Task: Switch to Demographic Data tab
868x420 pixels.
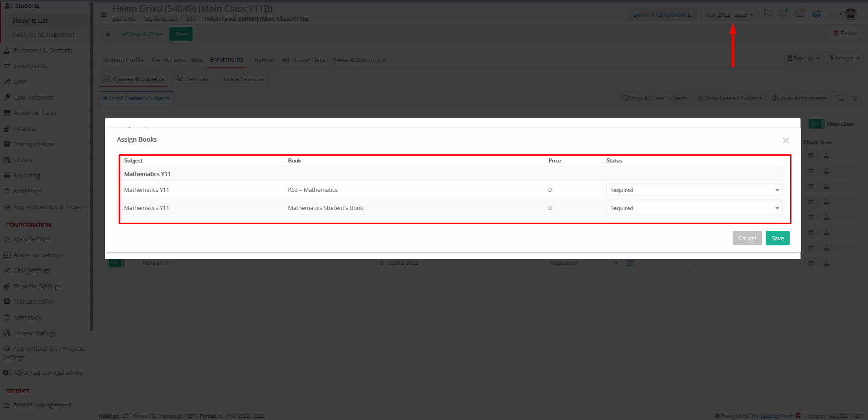Action: (x=177, y=60)
